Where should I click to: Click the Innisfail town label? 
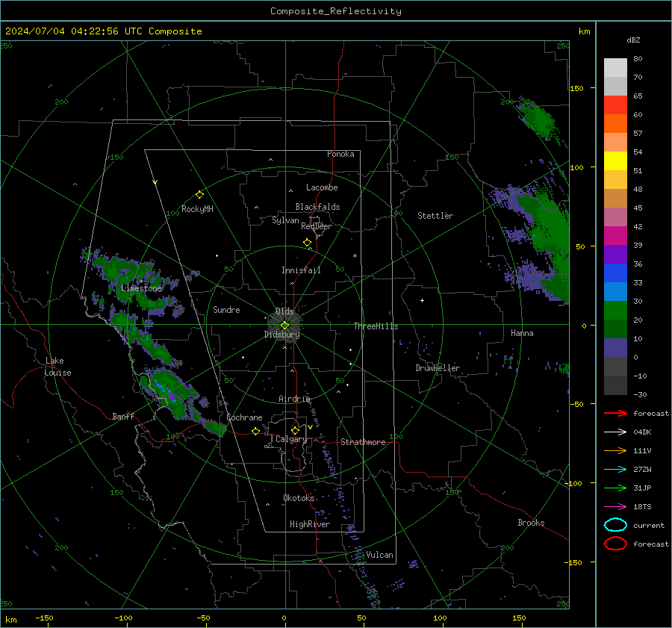[x=301, y=270]
